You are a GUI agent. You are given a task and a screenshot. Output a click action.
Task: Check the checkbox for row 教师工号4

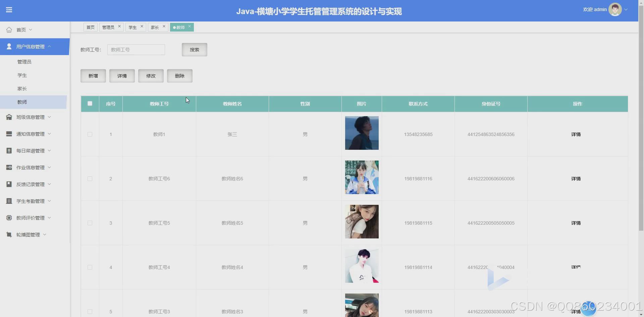point(90,267)
